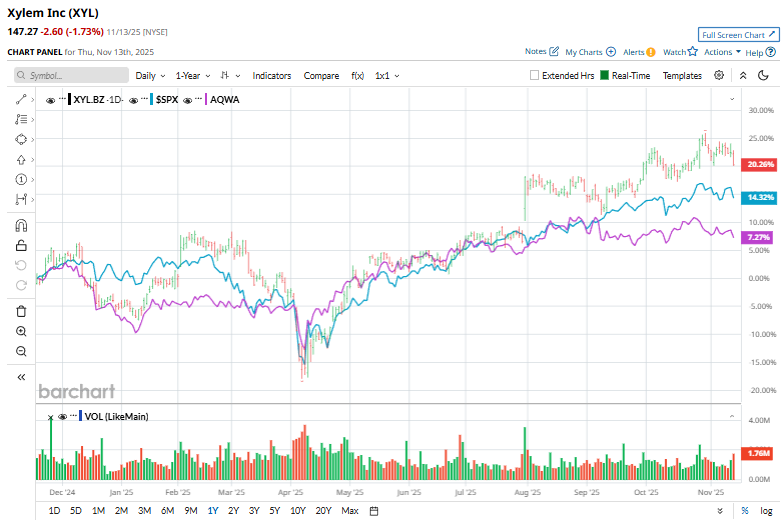This screenshot has width=782, height=522.
Task: Expand the line tool submenu arrow
Action: click(32, 100)
